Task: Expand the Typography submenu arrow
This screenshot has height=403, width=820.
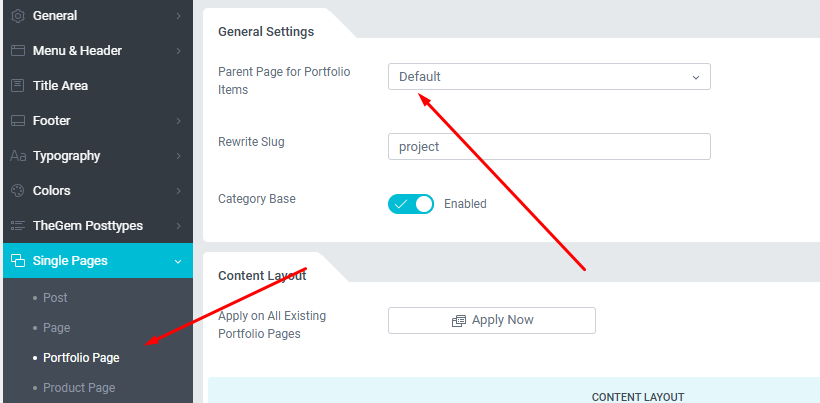Action: 178,156
